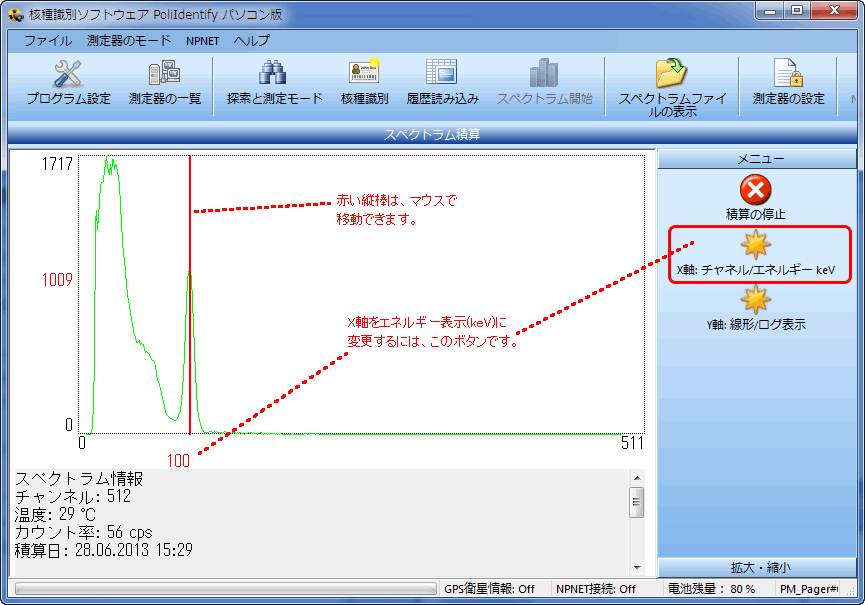This screenshot has width=865, height=605.
Task: Toggle Y軸 線形/ログ表示 scale
Action: (755, 299)
